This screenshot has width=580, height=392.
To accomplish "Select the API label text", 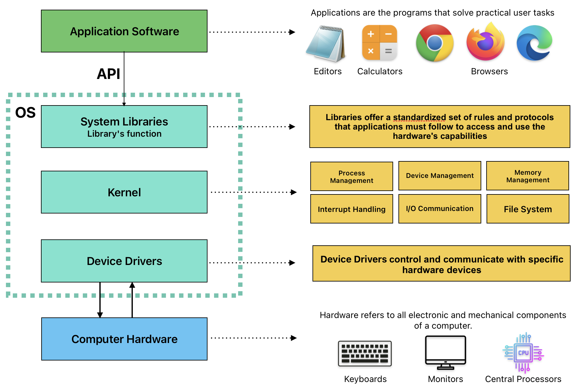I will 108,74.
